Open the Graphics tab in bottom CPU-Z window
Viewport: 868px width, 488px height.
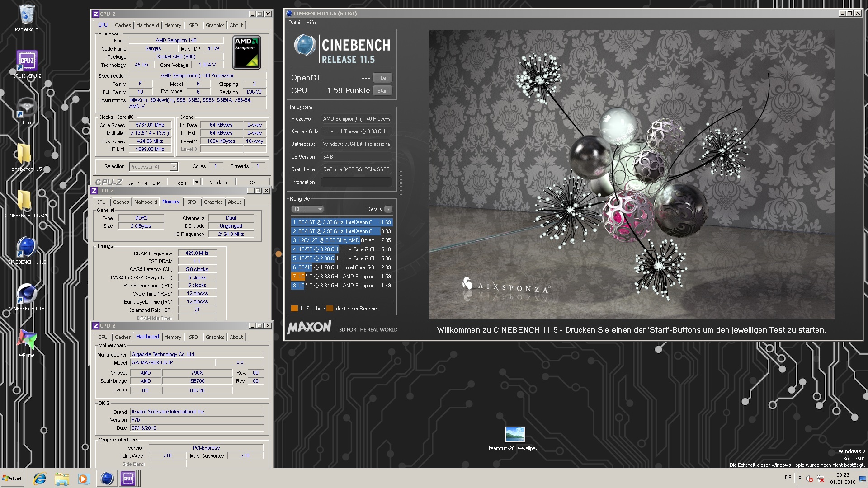tap(215, 337)
